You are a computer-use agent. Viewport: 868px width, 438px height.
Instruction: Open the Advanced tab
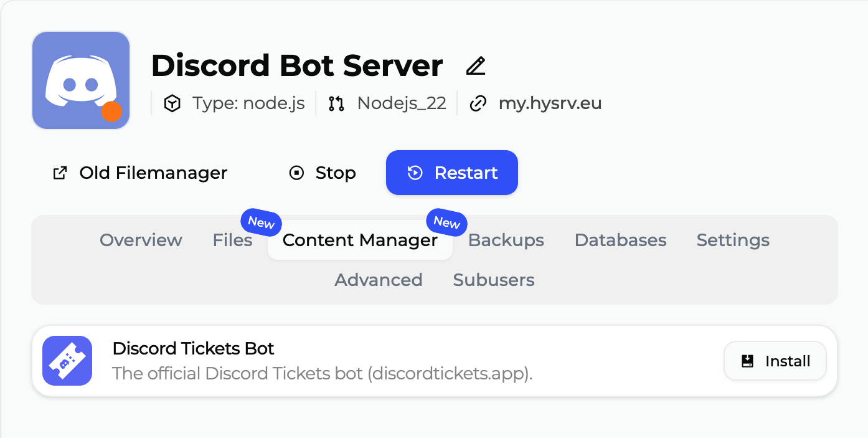tap(379, 280)
